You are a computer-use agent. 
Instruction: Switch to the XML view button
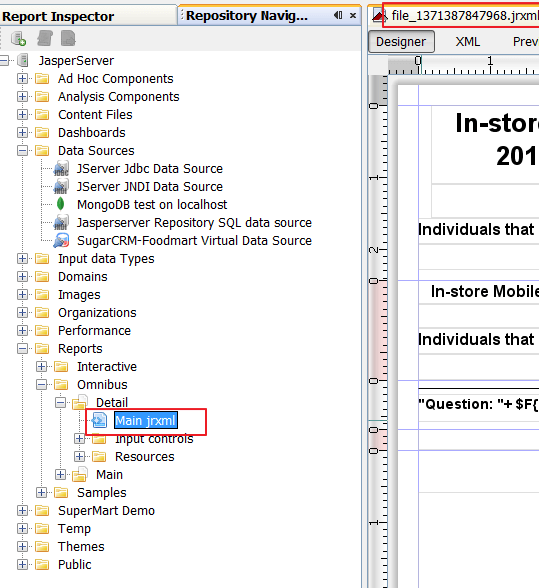[468, 42]
